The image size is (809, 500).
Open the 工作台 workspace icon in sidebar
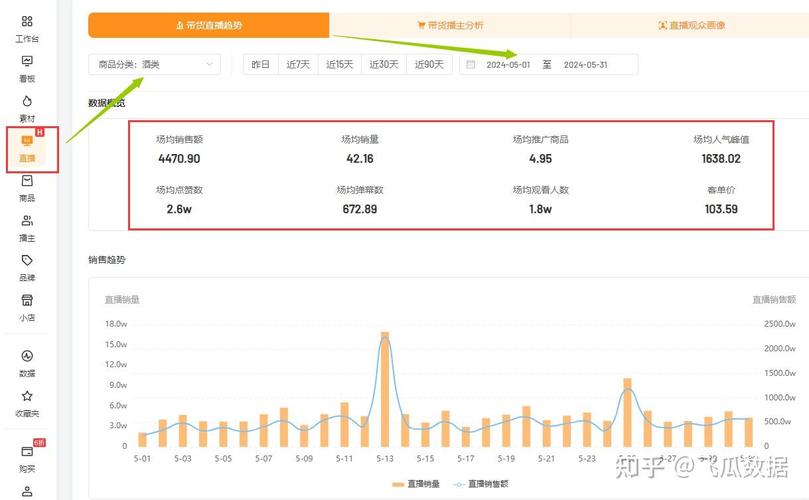coord(27,22)
